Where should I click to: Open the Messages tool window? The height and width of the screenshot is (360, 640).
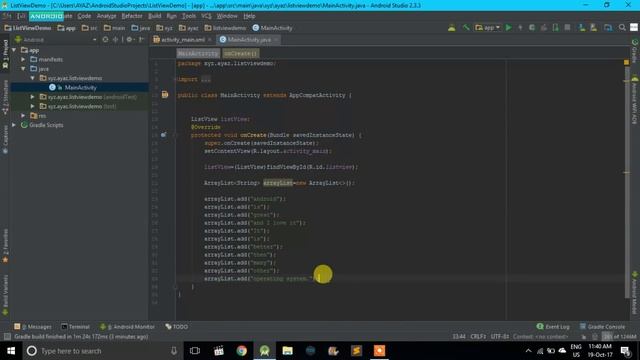pos(33,327)
